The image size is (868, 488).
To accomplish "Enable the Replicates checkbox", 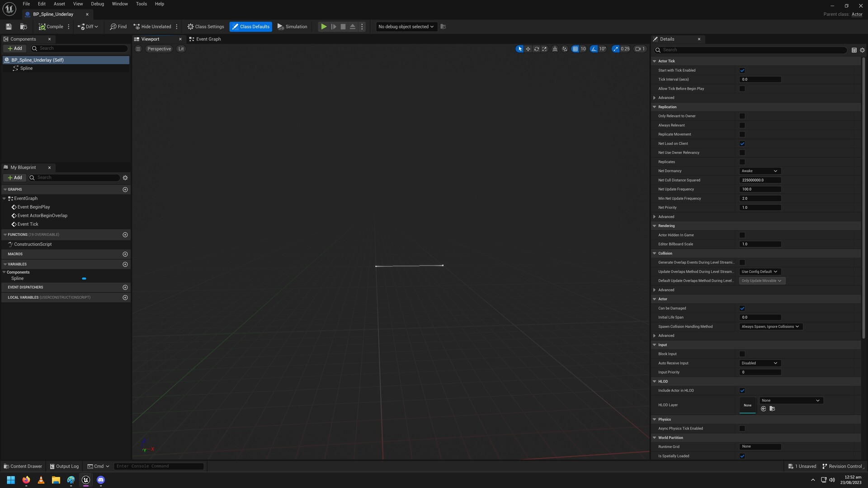I will pyautogui.click(x=742, y=162).
